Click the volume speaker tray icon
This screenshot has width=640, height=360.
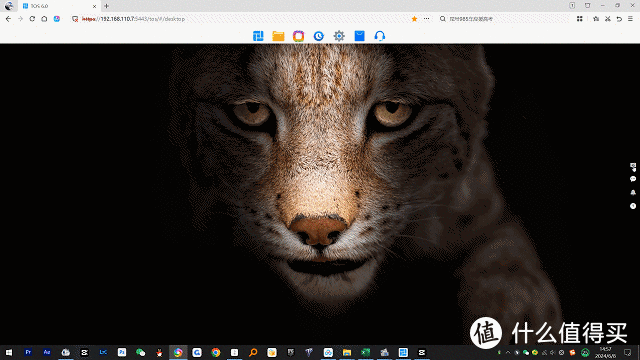coord(553,352)
